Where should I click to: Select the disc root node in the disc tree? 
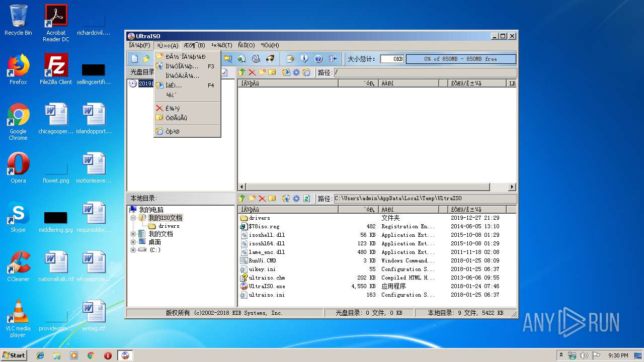point(146,83)
